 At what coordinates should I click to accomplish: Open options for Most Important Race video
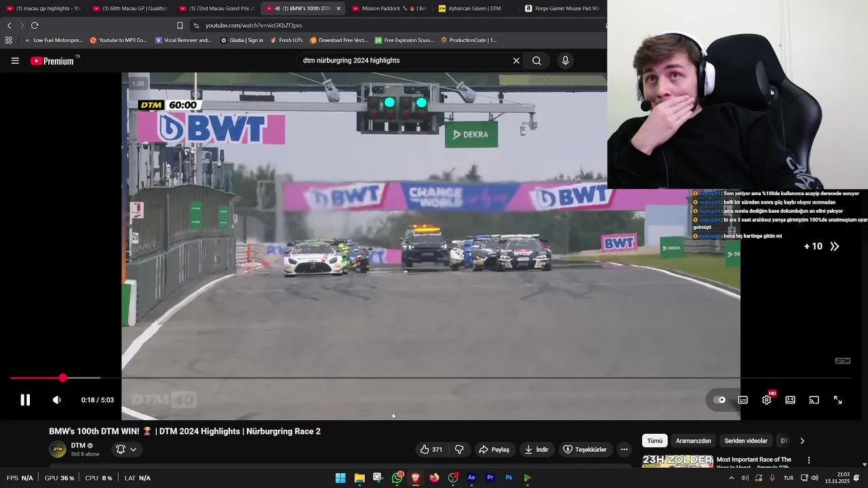[x=808, y=460]
